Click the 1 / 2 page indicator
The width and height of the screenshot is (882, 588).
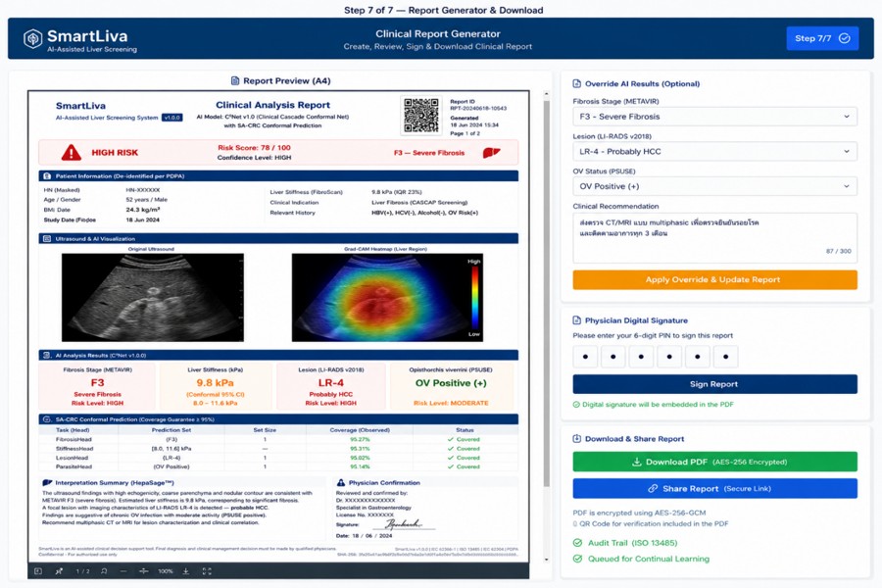82,571
